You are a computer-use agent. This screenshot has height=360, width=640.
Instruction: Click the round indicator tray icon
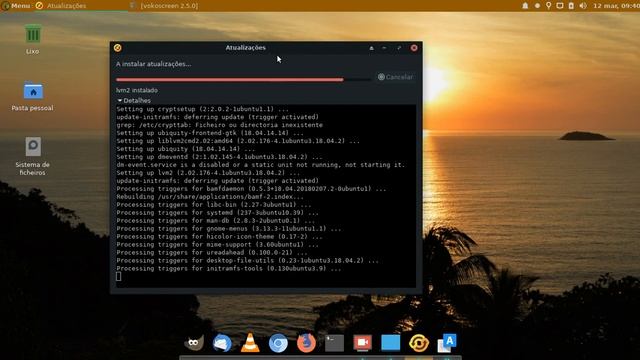[x=537, y=6]
